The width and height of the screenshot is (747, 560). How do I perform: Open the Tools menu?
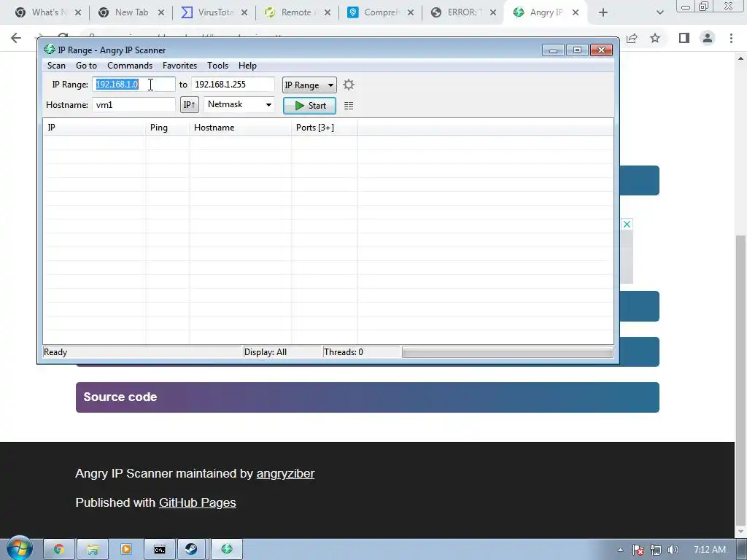point(217,66)
